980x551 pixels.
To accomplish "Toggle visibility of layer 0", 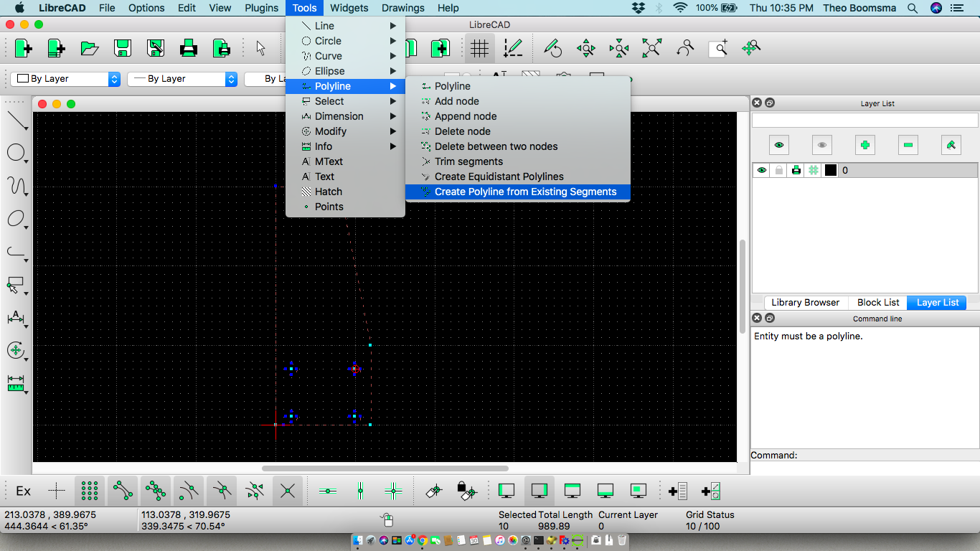I will tap(761, 170).
